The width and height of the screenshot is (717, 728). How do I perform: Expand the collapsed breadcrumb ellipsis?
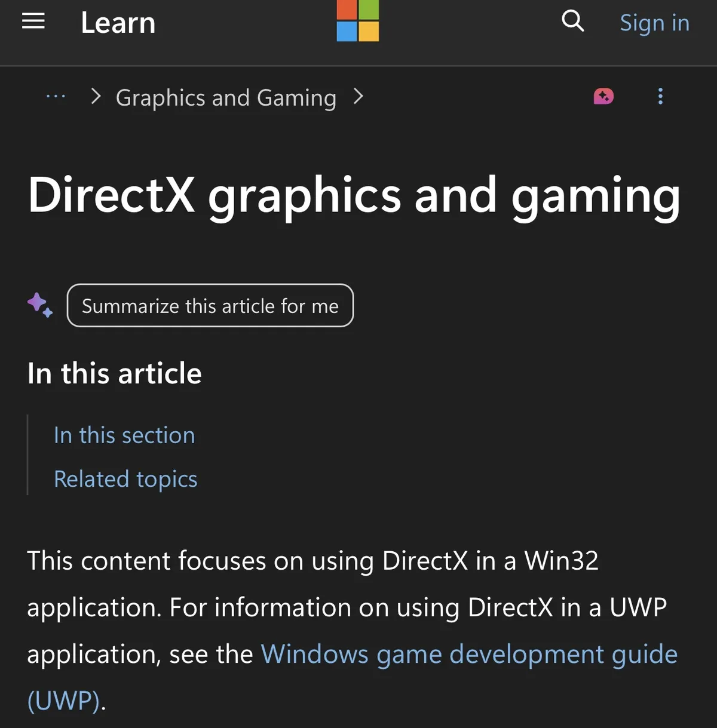[56, 96]
